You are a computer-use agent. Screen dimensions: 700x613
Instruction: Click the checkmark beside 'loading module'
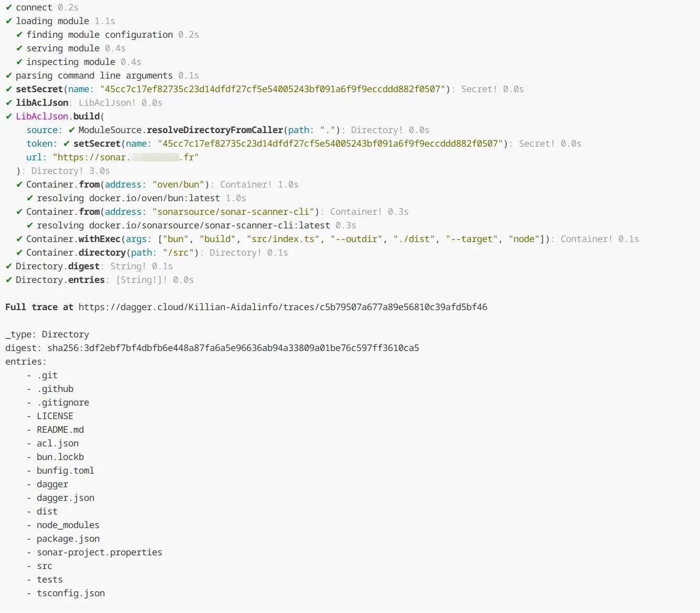pyautogui.click(x=8, y=21)
